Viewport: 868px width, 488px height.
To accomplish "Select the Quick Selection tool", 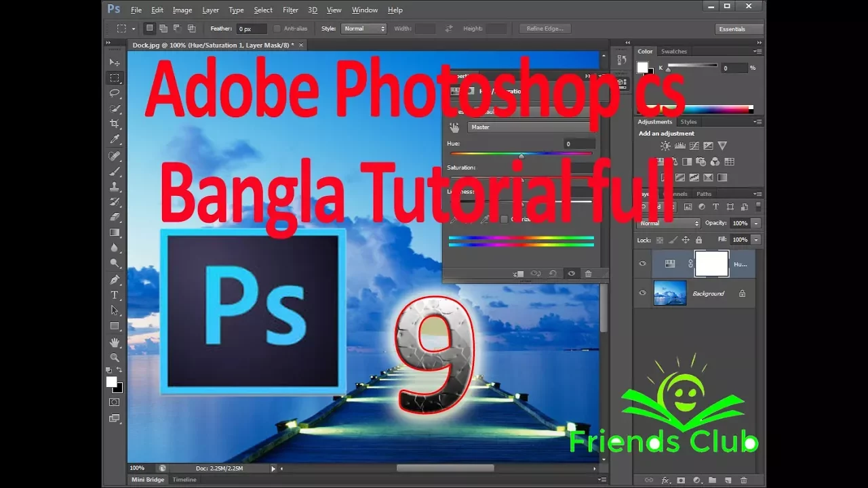I will click(115, 109).
